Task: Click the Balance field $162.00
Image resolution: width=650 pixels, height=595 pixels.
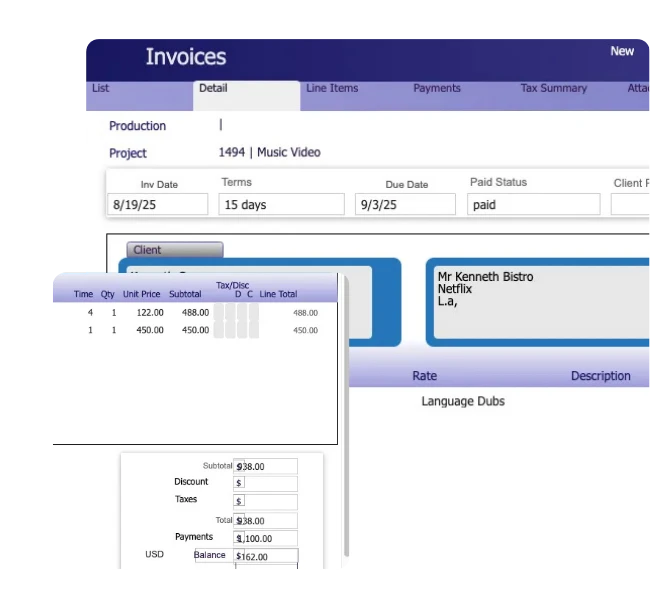Action: click(267, 556)
